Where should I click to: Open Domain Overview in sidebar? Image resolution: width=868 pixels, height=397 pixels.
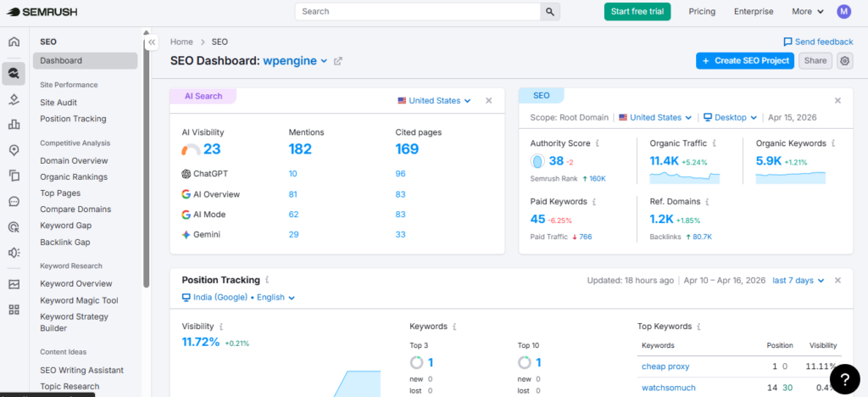[75, 160]
